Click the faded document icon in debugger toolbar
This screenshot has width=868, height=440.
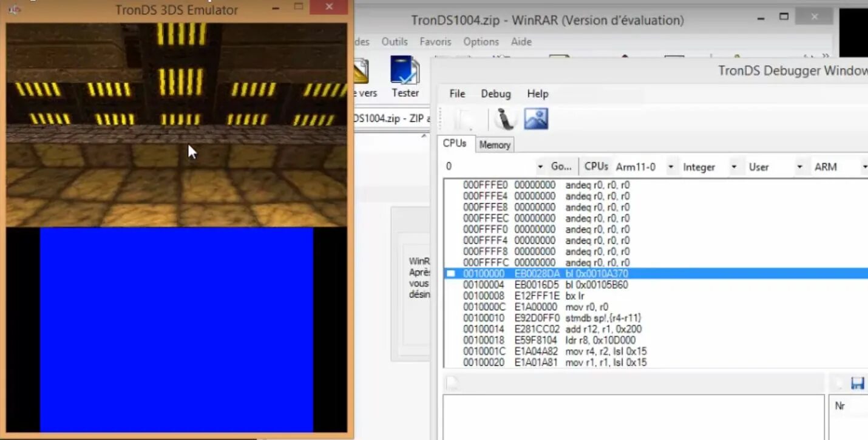(465, 120)
